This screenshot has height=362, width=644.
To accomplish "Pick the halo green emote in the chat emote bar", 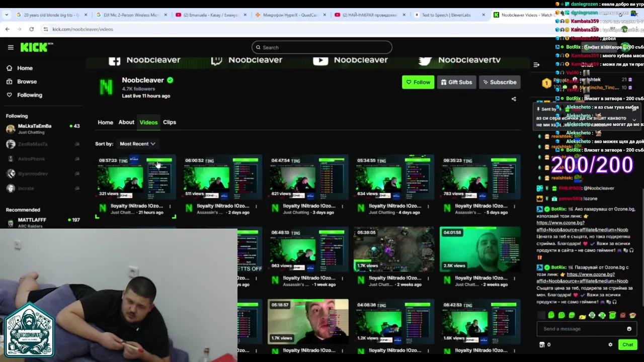I will click(x=612, y=315).
